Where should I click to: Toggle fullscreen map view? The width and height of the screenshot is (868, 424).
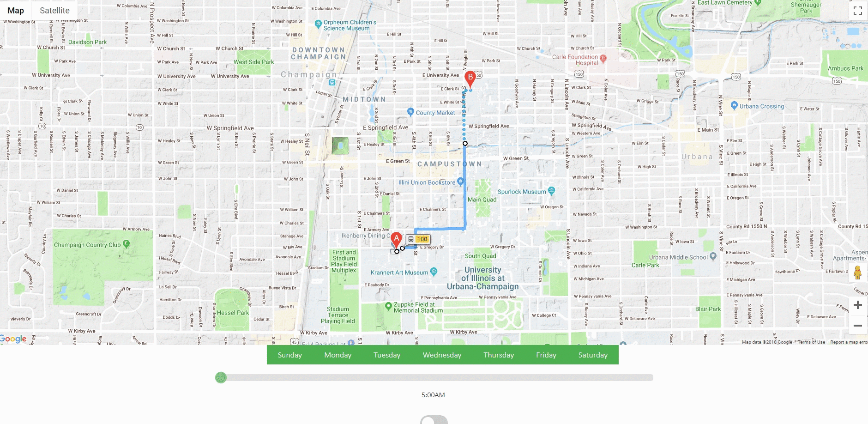(858, 11)
